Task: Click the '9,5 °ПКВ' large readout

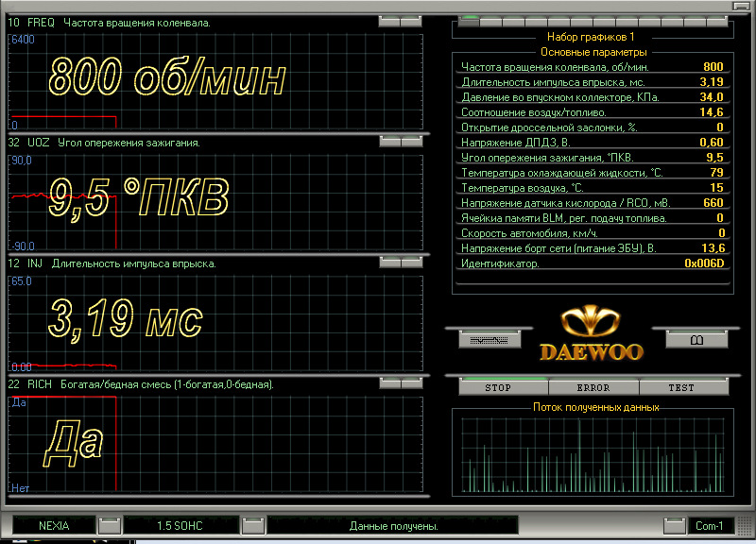Action: (x=138, y=198)
